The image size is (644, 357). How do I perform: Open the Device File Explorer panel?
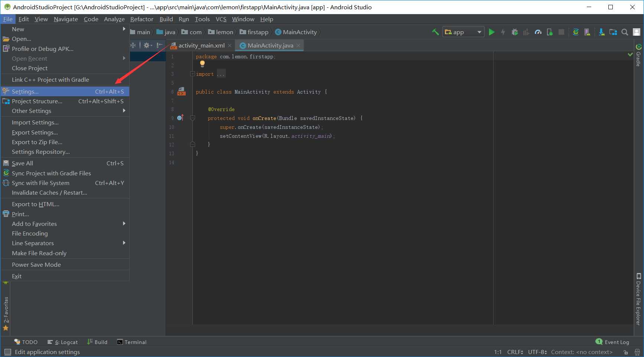click(x=638, y=299)
